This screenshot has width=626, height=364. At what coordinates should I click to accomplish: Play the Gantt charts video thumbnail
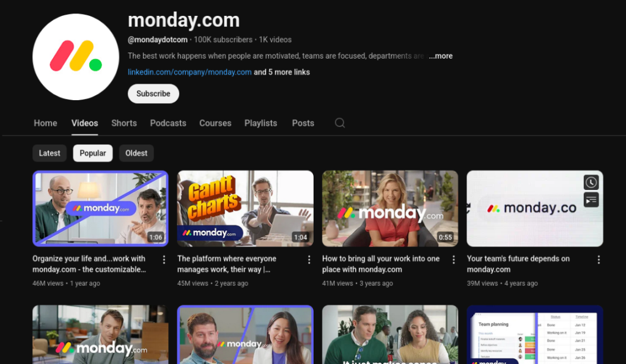pyautogui.click(x=245, y=208)
